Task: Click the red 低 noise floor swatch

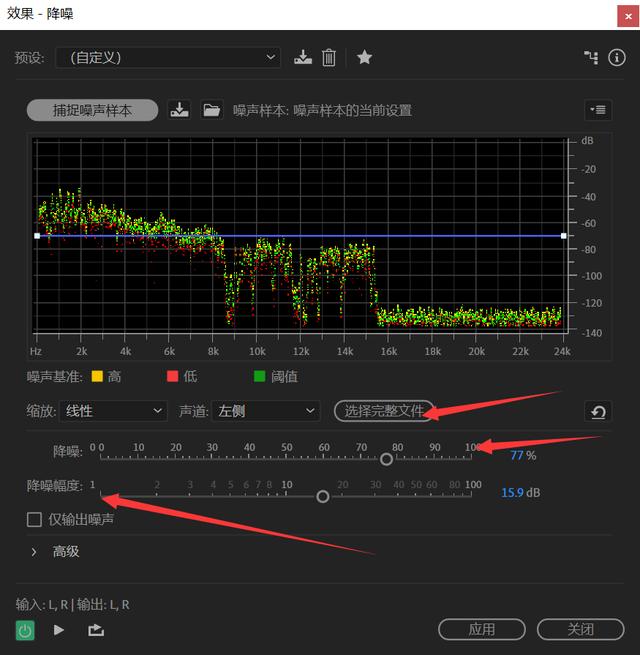Action: click(172, 376)
